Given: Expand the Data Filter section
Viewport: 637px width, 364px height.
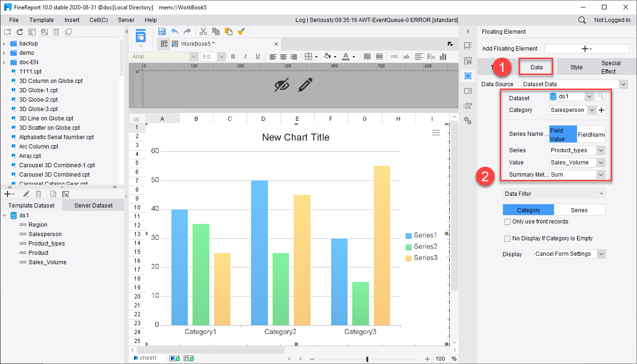Looking at the screenshot, I should 554,193.
